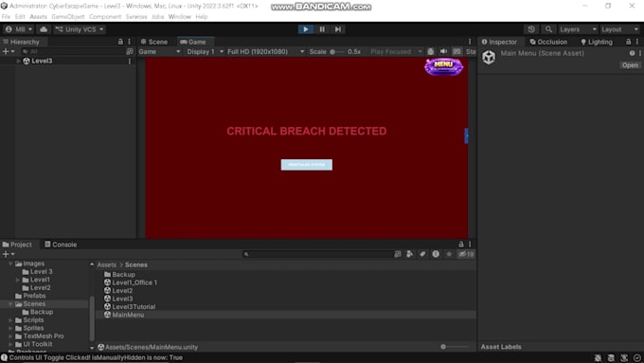This screenshot has width=644, height=363.
Task: Switch to the Scene tab
Action: tap(154, 42)
